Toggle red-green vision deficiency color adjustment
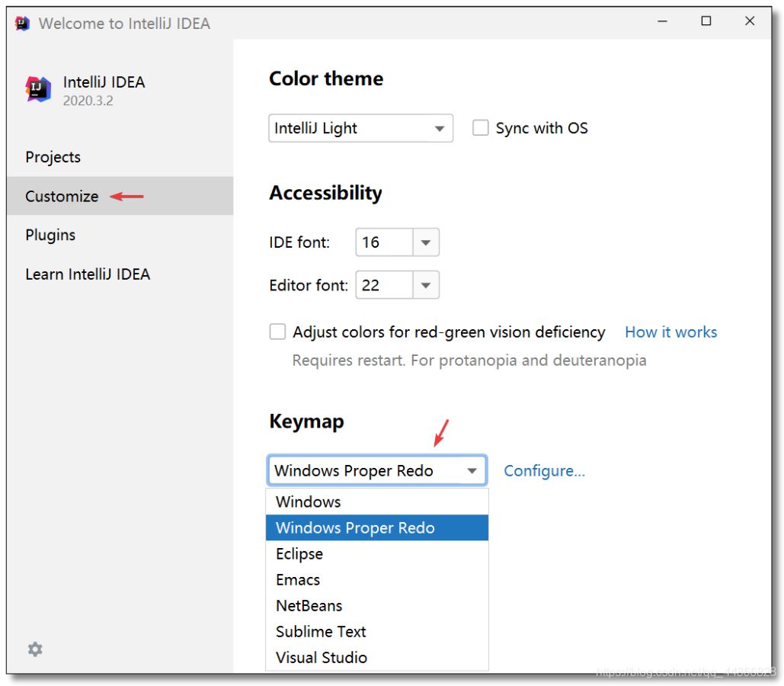 (x=277, y=332)
